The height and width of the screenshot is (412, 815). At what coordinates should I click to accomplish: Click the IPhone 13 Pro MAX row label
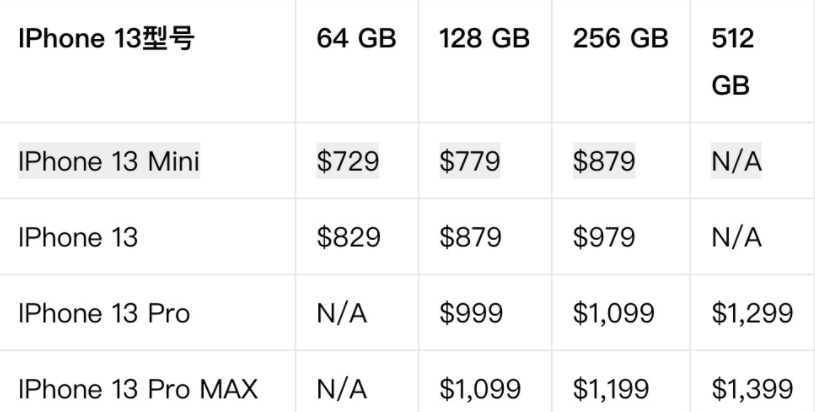point(138,389)
